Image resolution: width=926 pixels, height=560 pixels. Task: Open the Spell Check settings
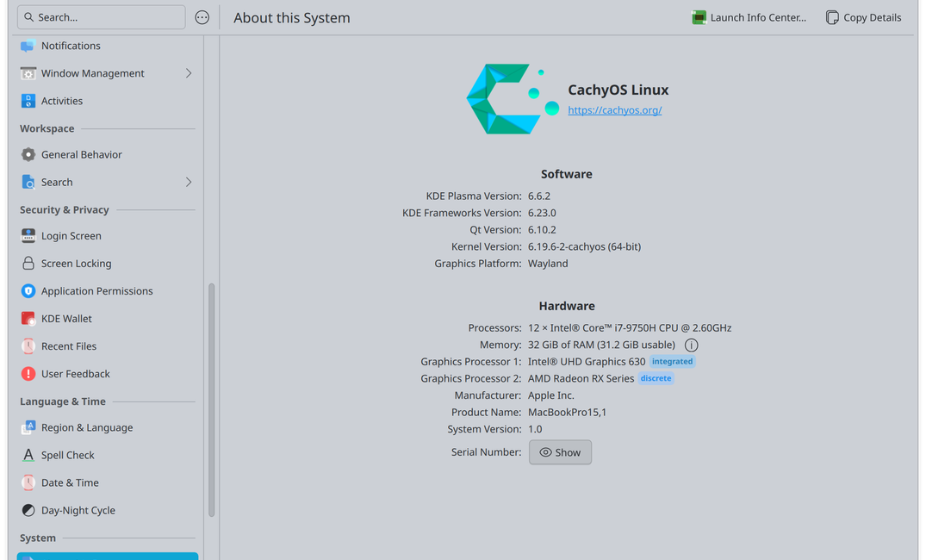(x=68, y=454)
